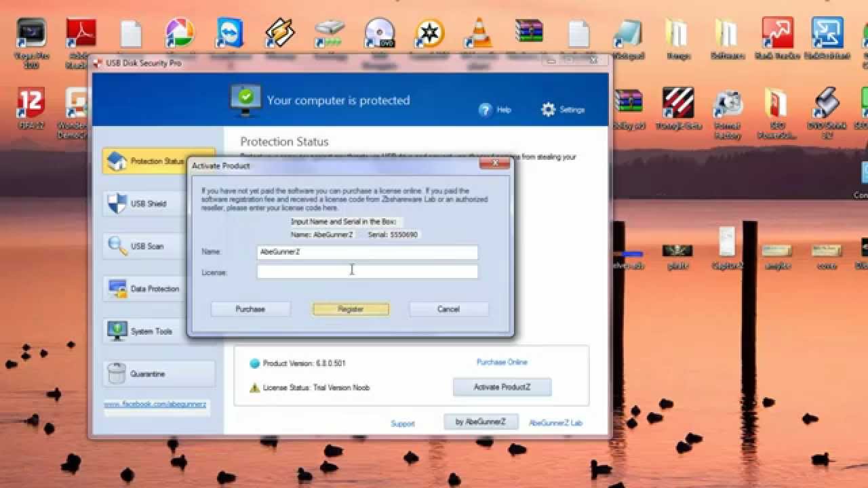The image size is (868, 488).
Task: Click the Activate ProductZ button
Action: click(502, 388)
